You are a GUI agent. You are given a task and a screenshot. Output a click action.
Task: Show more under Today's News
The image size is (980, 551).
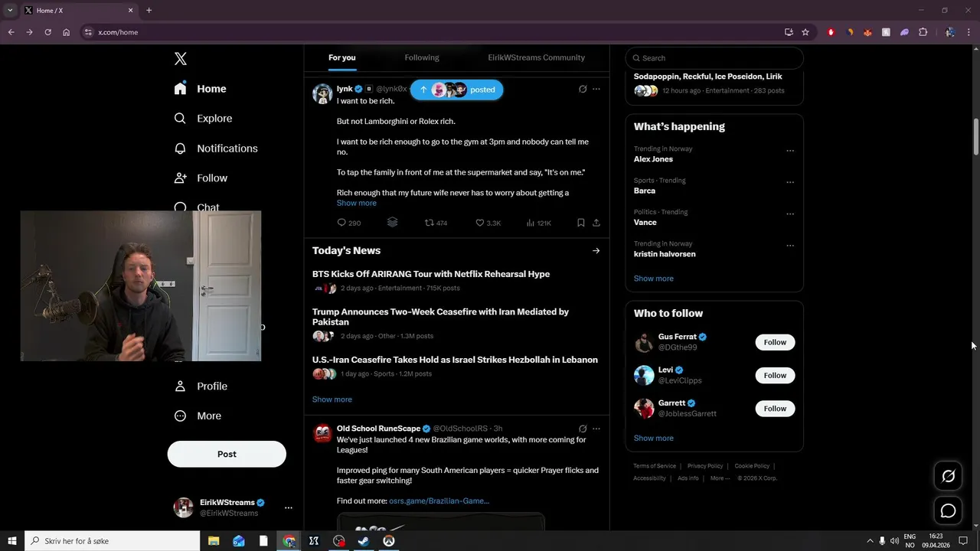(332, 399)
